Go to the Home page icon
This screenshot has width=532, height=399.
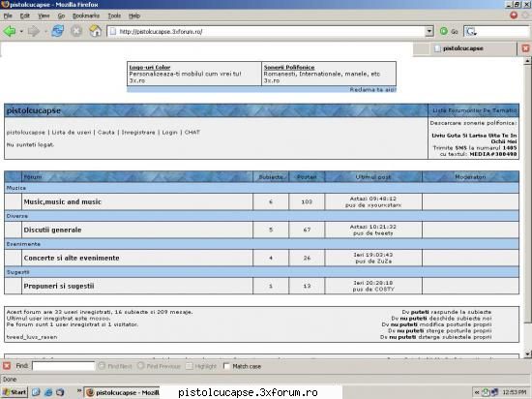coord(95,31)
